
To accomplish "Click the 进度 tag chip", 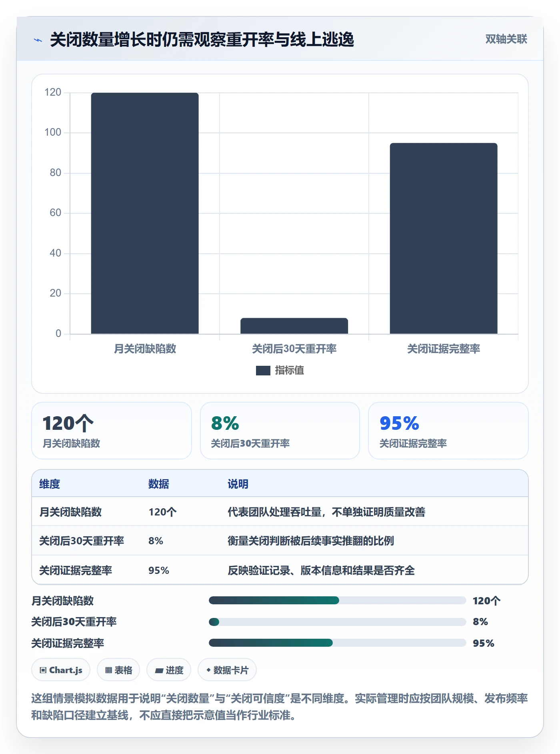I will click(x=169, y=670).
